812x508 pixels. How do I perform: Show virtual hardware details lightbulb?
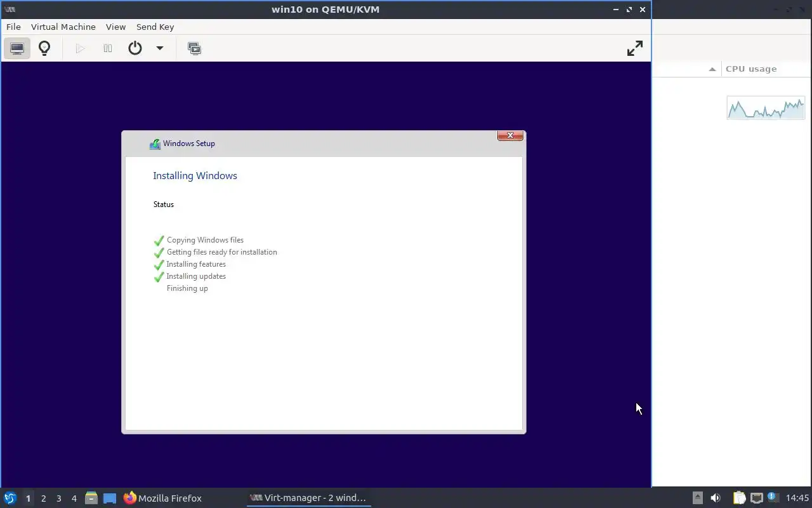pos(44,48)
